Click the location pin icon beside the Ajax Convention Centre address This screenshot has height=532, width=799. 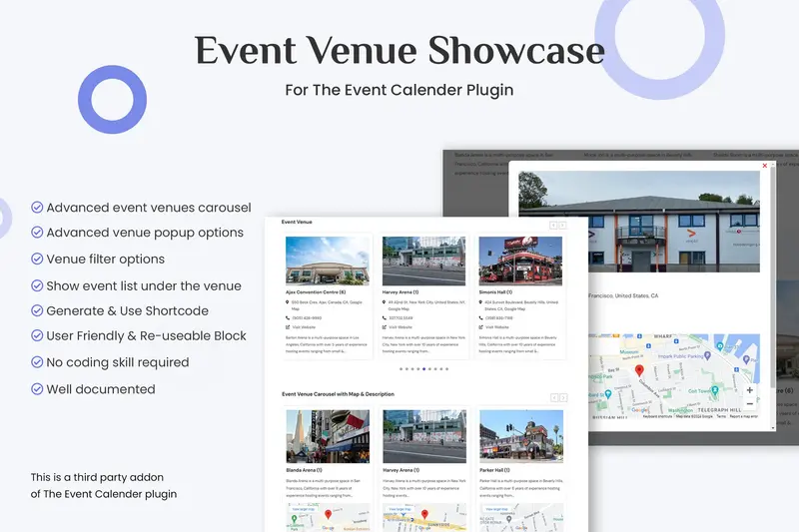[x=288, y=301]
